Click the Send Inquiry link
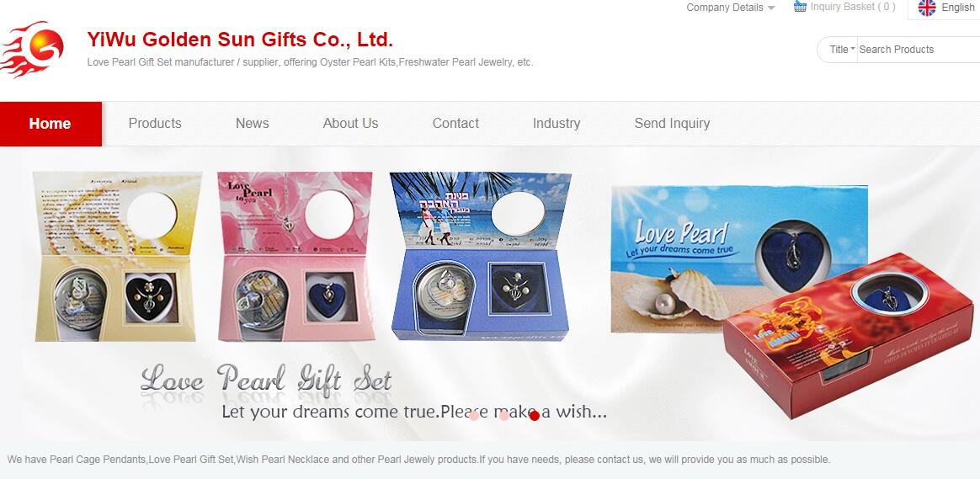Screen dimensions: 980x479 672,123
